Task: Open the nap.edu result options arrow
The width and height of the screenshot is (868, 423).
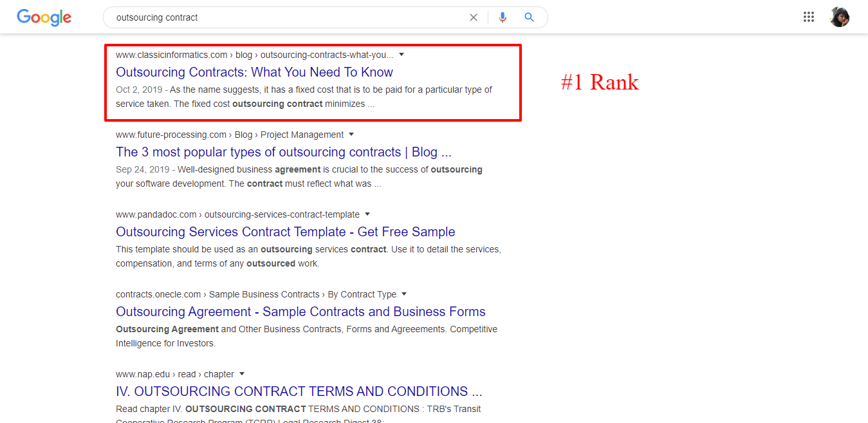Action: point(242,374)
